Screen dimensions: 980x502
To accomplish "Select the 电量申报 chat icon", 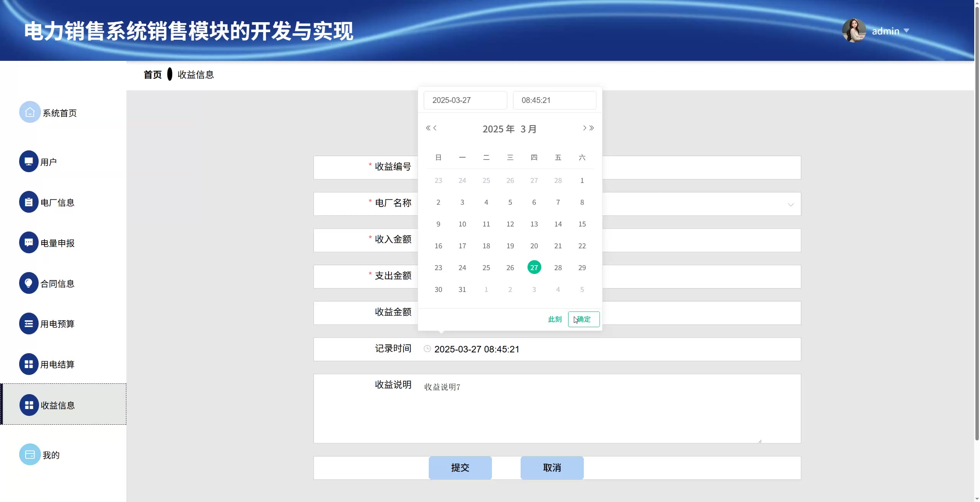I will click(29, 243).
